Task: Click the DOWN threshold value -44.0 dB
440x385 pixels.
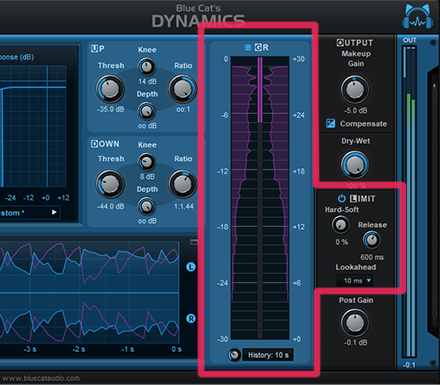Action: (x=110, y=206)
